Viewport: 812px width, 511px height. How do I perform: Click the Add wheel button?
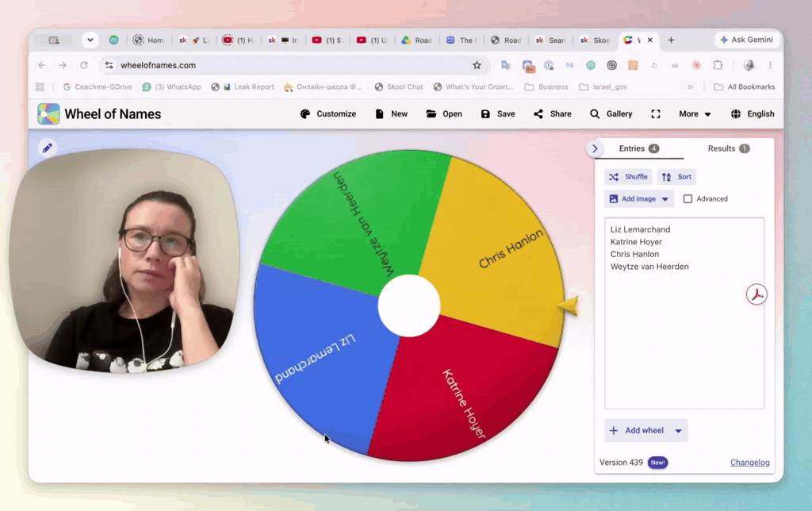[637, 431]
